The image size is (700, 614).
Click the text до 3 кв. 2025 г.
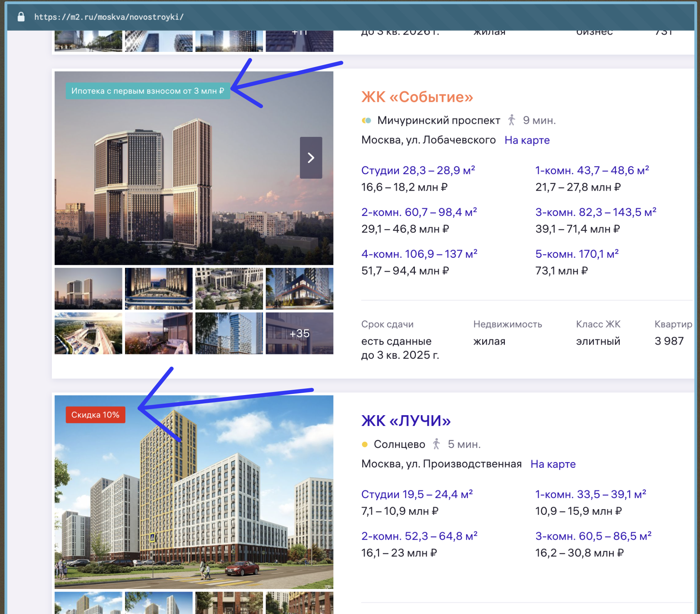pos(400,355)
